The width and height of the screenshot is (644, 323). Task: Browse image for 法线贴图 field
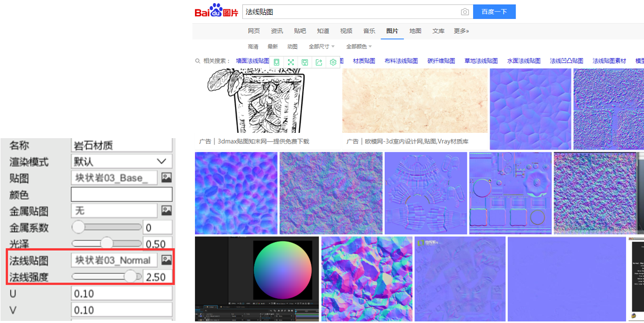(x=167, y=260)
